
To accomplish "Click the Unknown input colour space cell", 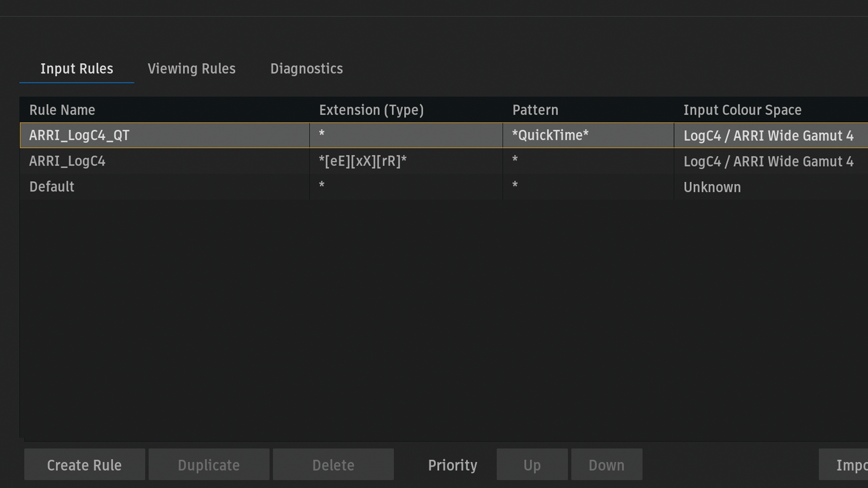I will pyautogui.click(x=712, y=187).
